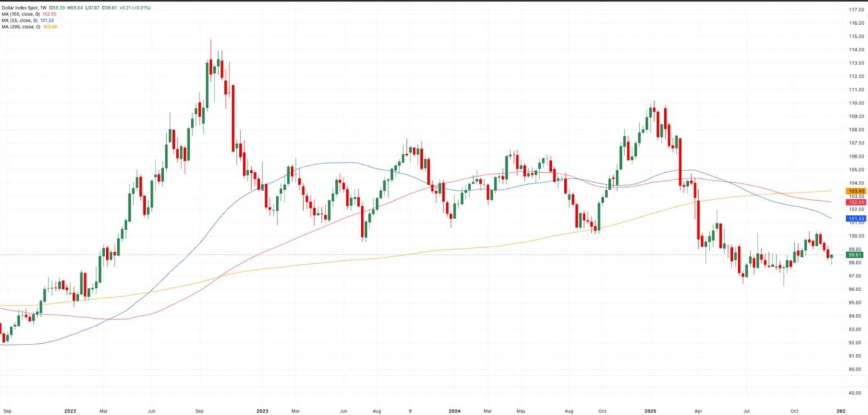The height and width of the screenshot is (415, 868).
Task: Click the O98.39 open value in header
Action: pos(57,8)
